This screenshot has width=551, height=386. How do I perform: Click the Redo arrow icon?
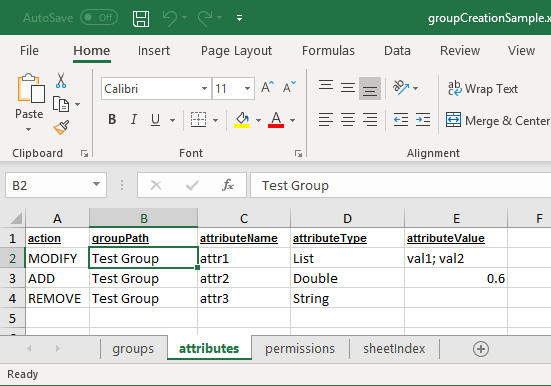tap(205, 18)
